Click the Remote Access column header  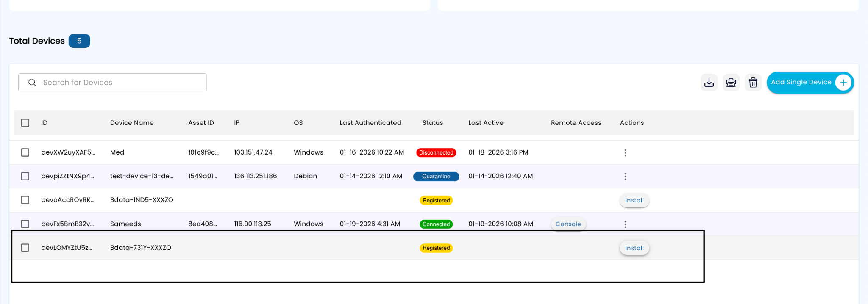576,123
